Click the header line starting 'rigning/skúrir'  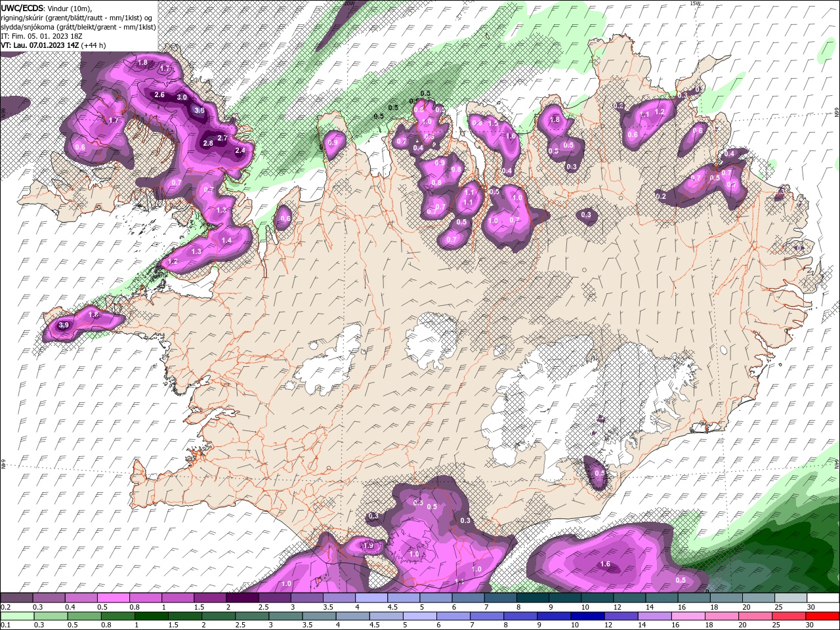pyautogui.click(x=77, y=17)
